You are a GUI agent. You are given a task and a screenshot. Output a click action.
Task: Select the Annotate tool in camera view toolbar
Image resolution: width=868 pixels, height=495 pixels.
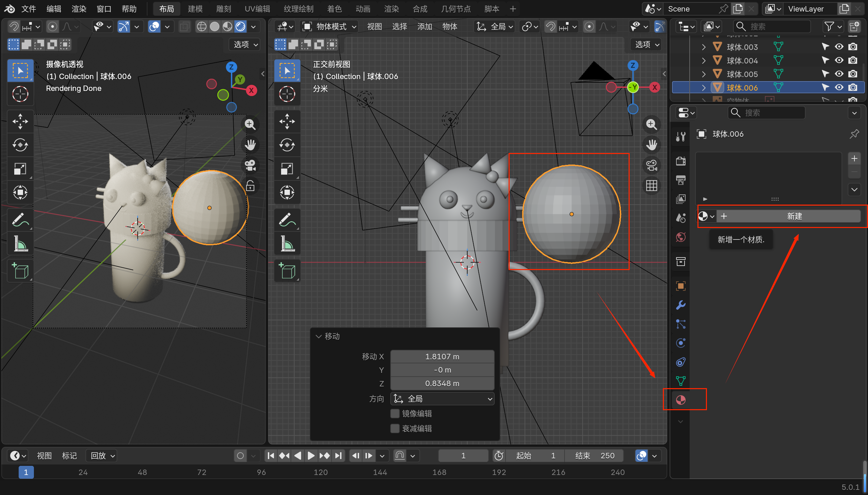[x=20, y=220]
